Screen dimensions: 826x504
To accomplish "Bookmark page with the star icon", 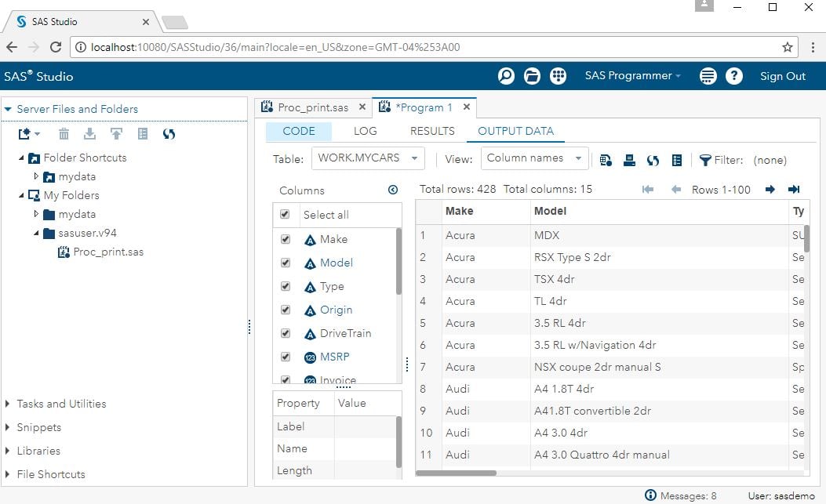I will pos(788,47).
